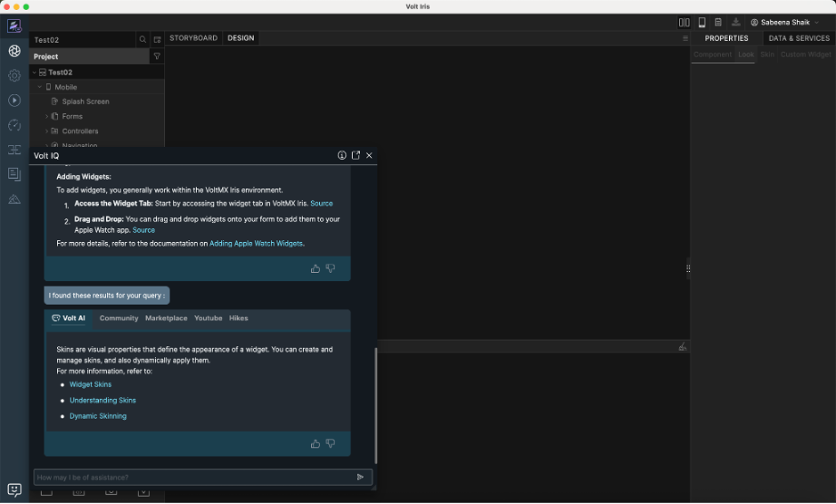Click the project view toggle icon beside search
The image size is (836, 504).
pos(157,39)
